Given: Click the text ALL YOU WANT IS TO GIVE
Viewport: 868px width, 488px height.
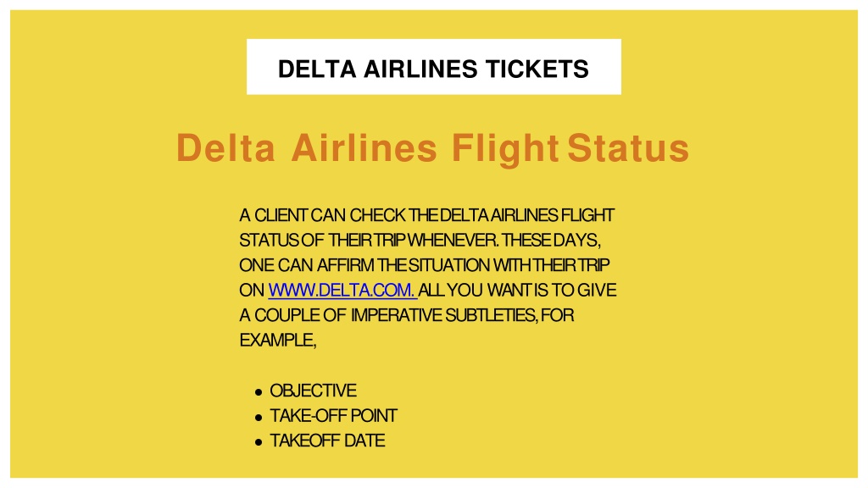Looking at the screenshot, I should [517, 290].
